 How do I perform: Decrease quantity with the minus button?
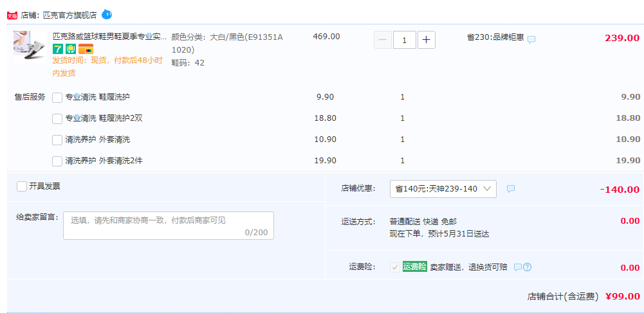pos(383,40)
